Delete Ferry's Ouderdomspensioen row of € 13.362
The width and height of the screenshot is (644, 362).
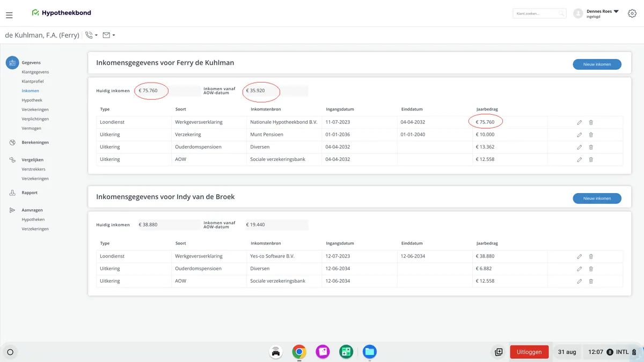point(591,147)
